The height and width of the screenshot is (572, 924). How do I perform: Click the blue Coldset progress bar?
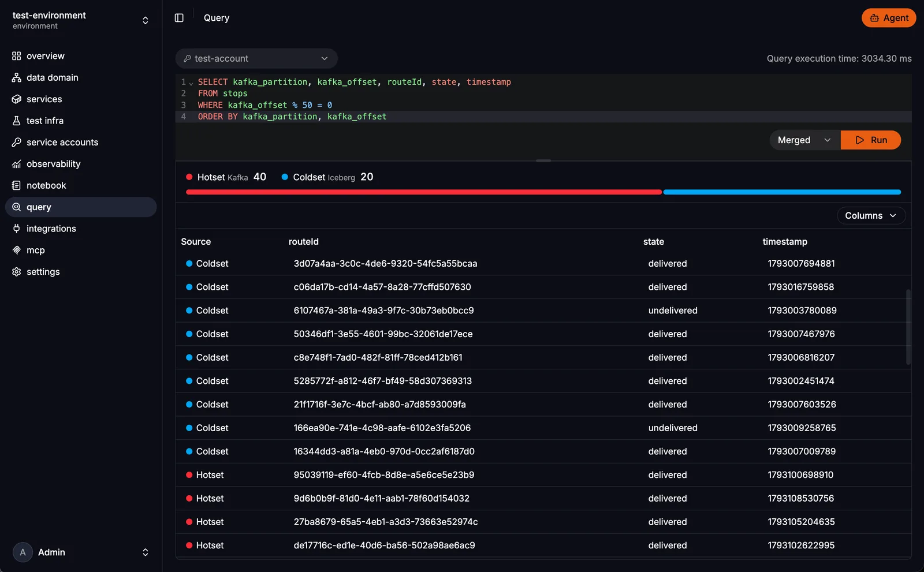[x=782, y=192]
